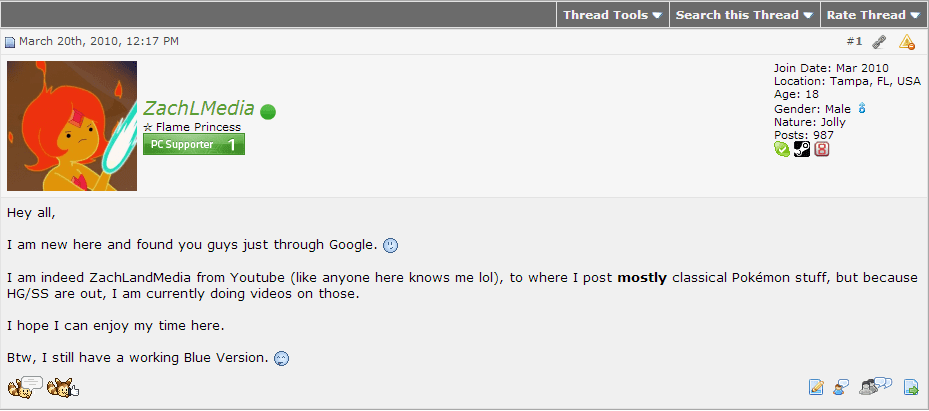Open the Rate Thread dropdown
The width and height of the screenshot is (929, 411).
(x=873, y=15)
